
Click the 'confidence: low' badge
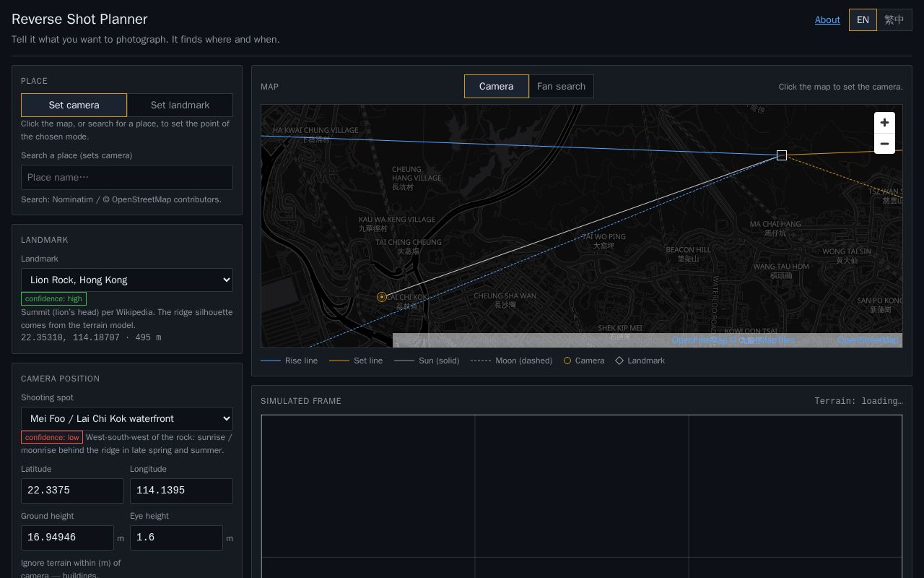52,437
